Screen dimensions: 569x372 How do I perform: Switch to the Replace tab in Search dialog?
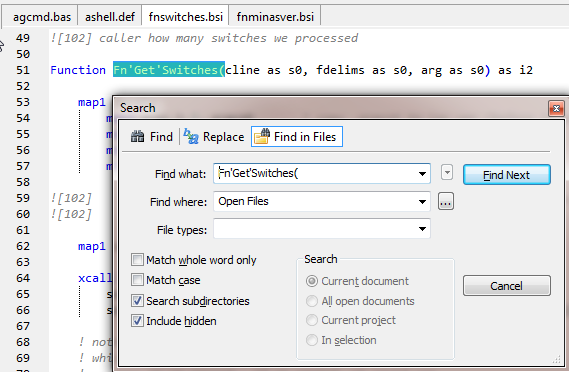coord(214,137)
